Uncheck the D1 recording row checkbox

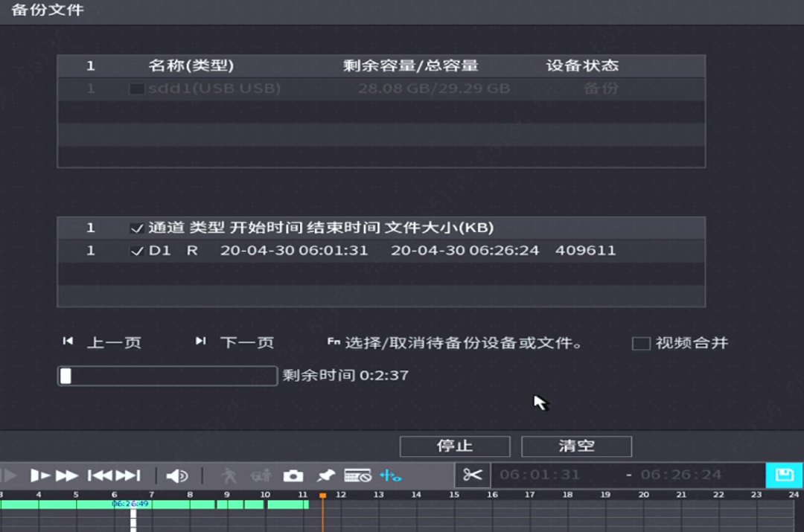coord(136,251)
